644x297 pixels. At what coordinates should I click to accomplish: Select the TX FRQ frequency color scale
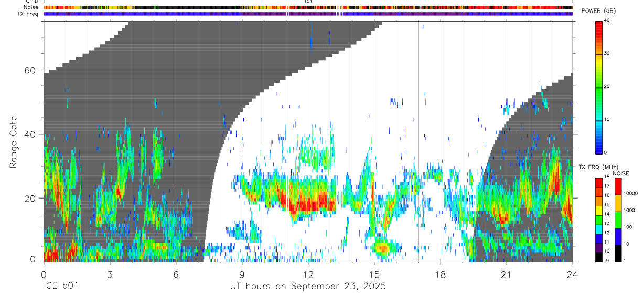599,219
